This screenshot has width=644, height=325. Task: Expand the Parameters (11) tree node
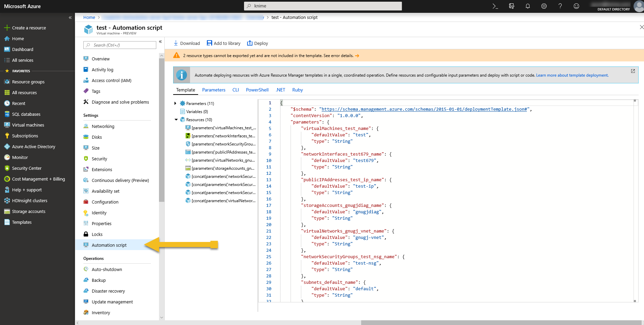coord(175,103)
